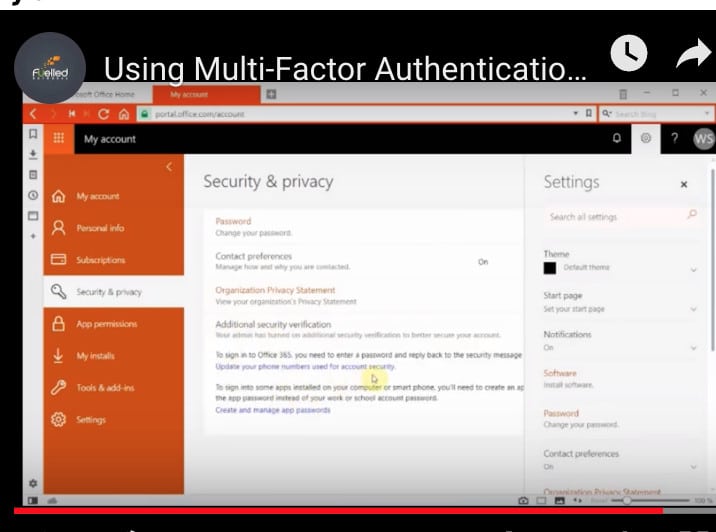Select Security & privacy in sidebar

pyautogui.click(x=114, y=291)
